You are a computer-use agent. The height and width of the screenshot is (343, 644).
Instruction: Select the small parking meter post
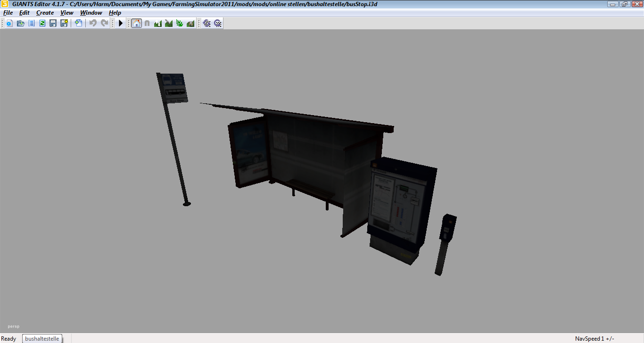(x=445, y=244)
